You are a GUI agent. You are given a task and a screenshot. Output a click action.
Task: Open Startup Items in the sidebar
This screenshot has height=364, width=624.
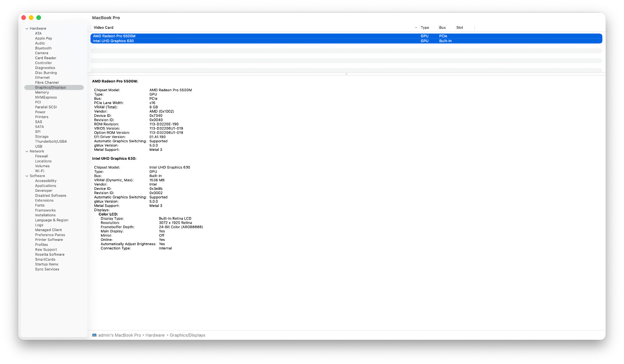coord(46,264)
